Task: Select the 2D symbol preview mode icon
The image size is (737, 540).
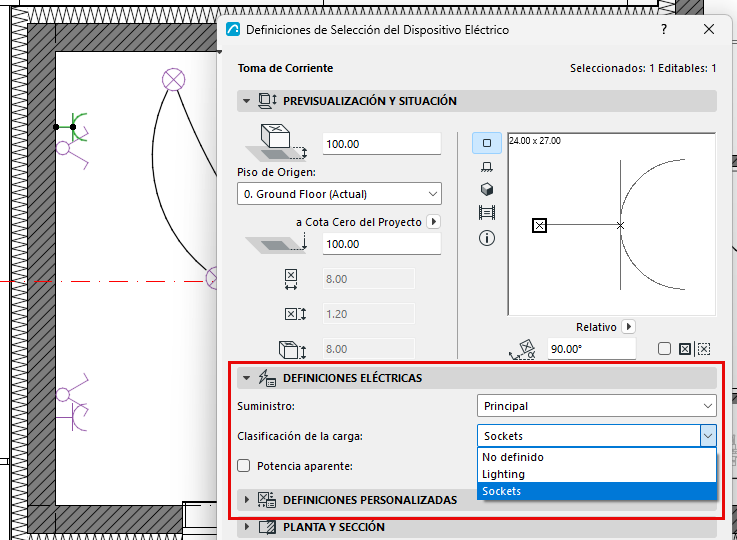Action: click(486, 143)
